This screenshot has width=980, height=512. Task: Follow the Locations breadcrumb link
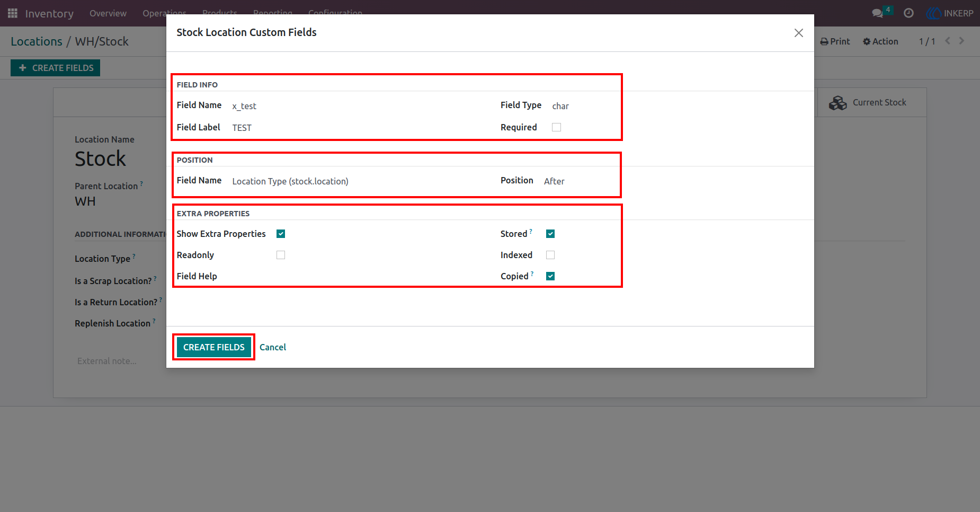click(37, 41)
